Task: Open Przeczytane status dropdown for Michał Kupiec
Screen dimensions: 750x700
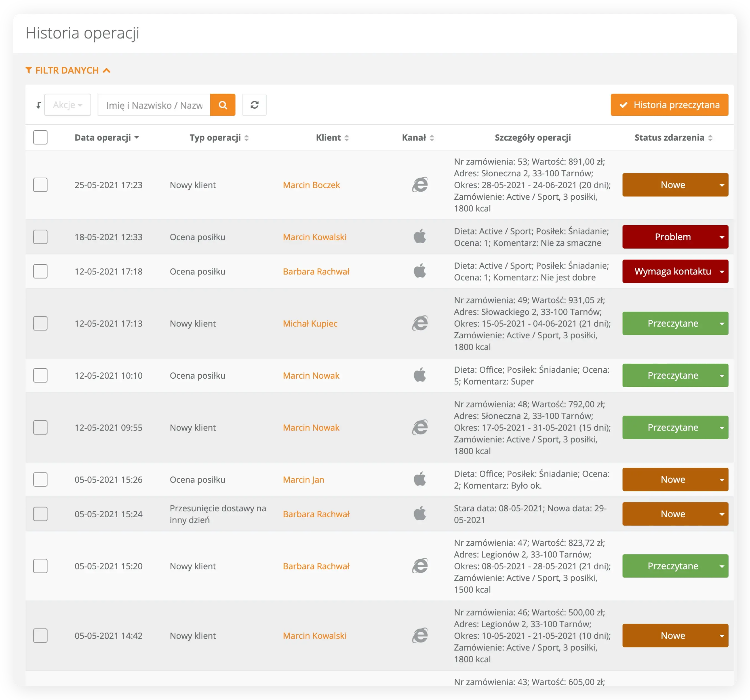Action: pyautogui.click(x=675, y=323)
